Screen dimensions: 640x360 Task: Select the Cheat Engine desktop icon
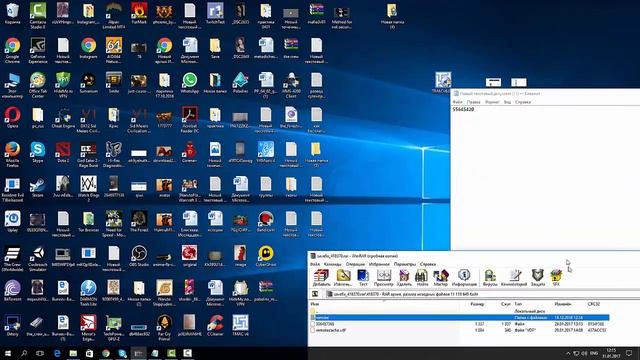tap(63, 118)
